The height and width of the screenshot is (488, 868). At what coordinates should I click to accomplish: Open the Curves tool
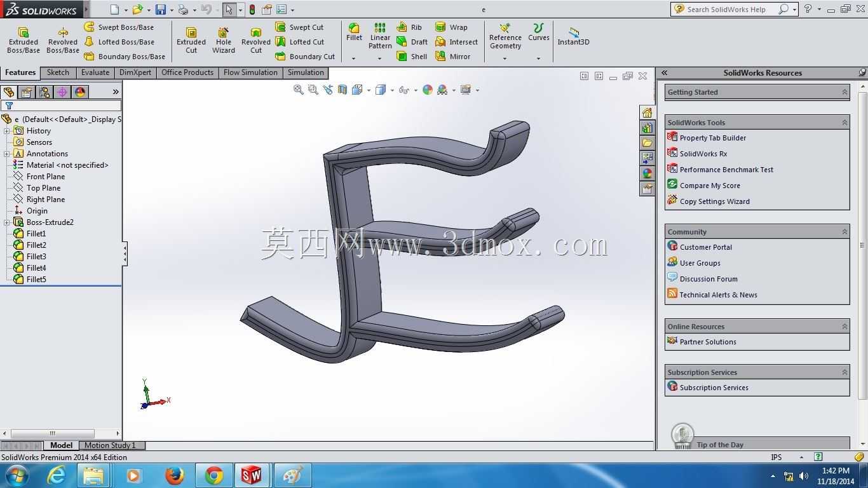[538, 32]
